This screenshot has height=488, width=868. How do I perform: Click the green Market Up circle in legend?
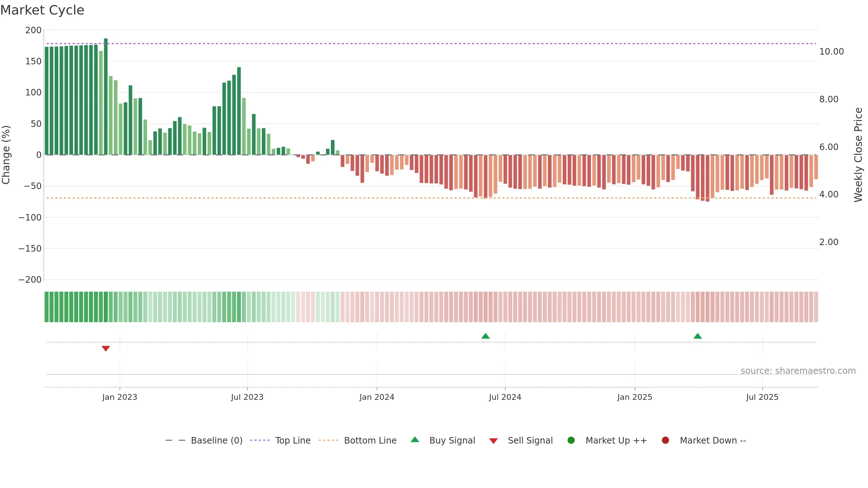coord(571,440)
